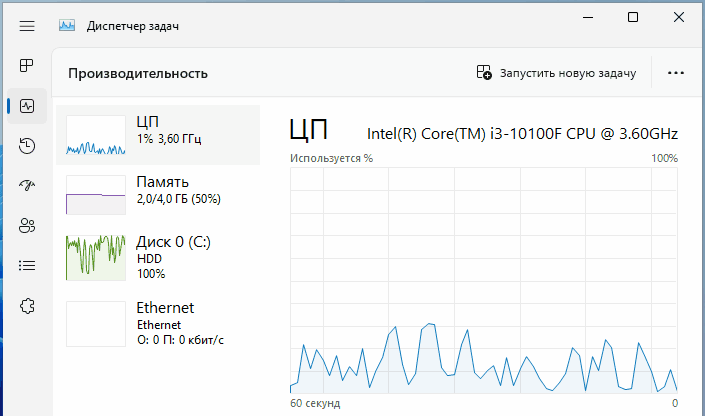Open the Services page in sidebar

[27, 306]
